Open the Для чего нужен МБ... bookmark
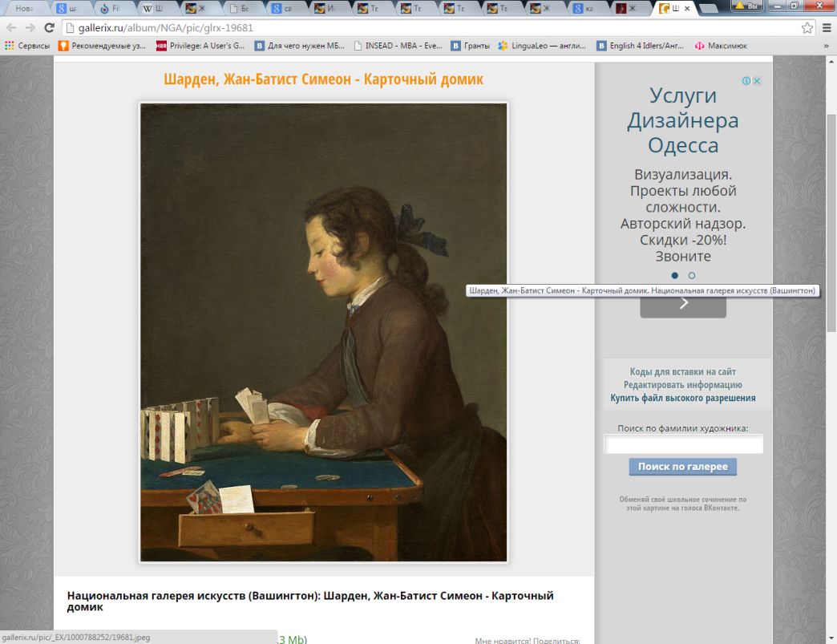 tap(300, 46)
